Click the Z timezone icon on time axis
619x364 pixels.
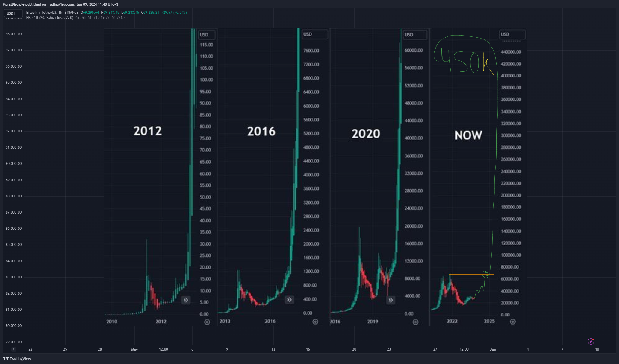tap(13, 349)
